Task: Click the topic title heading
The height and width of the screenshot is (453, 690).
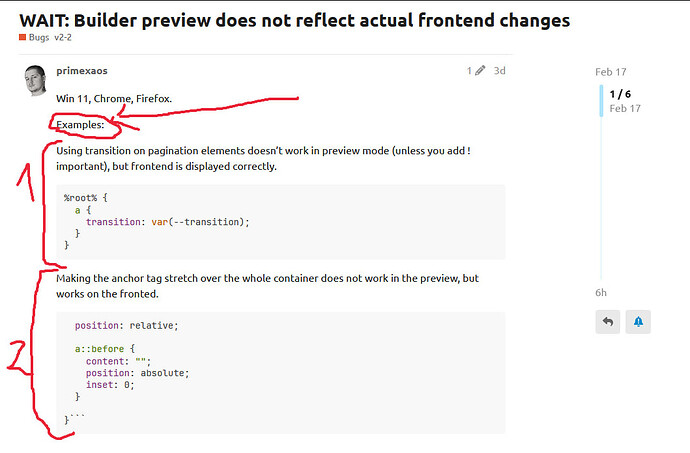Action: 295,20
